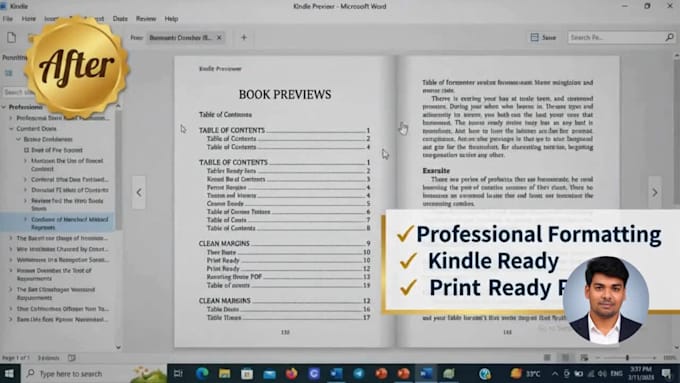Click 'Print Ready' contents entry for page 10

click(x=288, y=260)
